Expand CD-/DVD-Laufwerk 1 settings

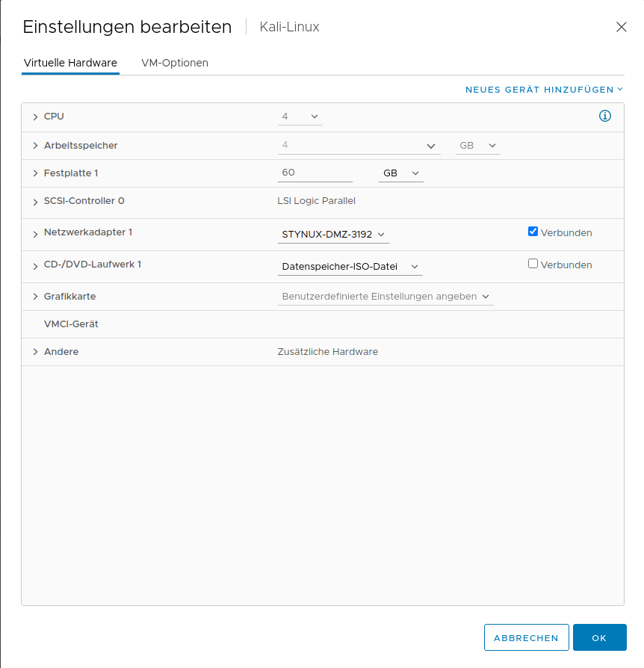35,265
